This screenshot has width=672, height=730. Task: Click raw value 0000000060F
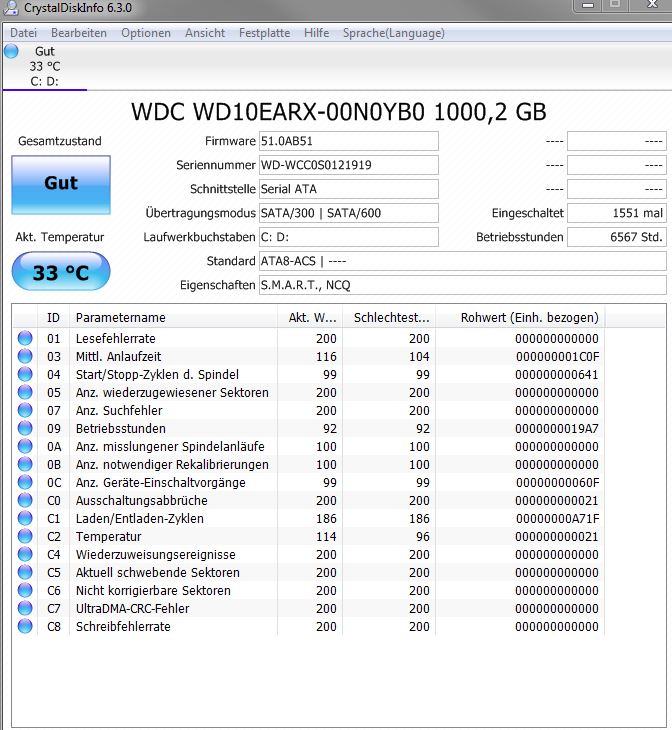[557, 482]
